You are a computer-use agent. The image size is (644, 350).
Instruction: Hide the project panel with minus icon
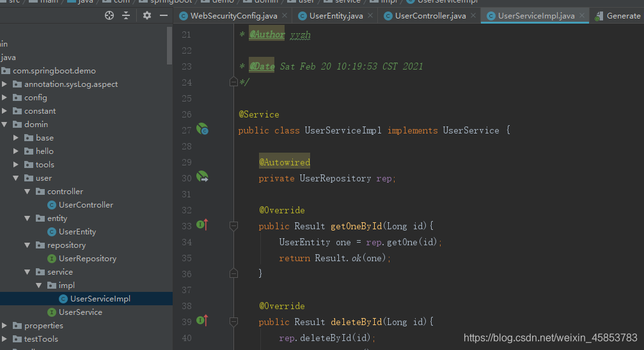click(164, 15)
